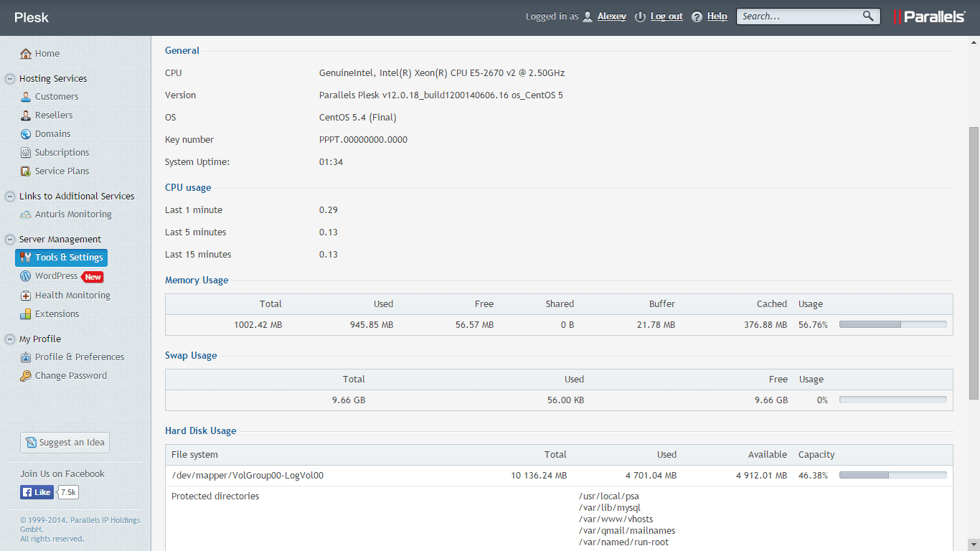Click the Log out link
The image size is (980, 551).
[666, 17]
